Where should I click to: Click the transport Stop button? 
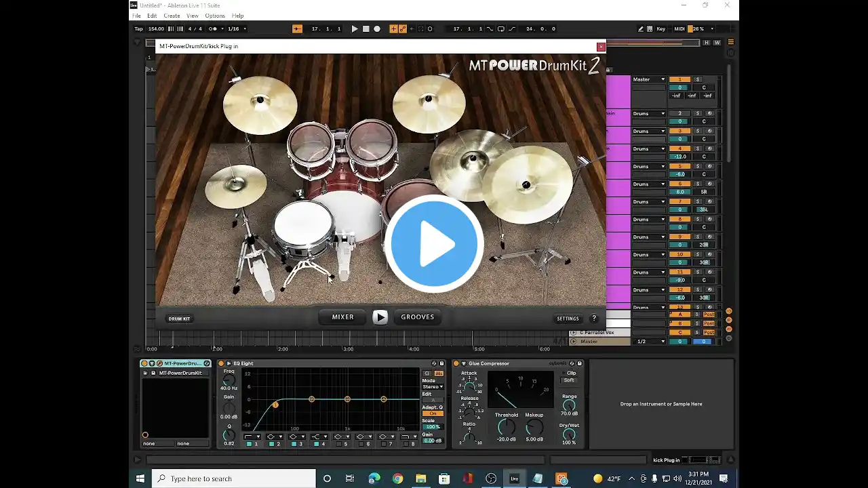[366, 29]
